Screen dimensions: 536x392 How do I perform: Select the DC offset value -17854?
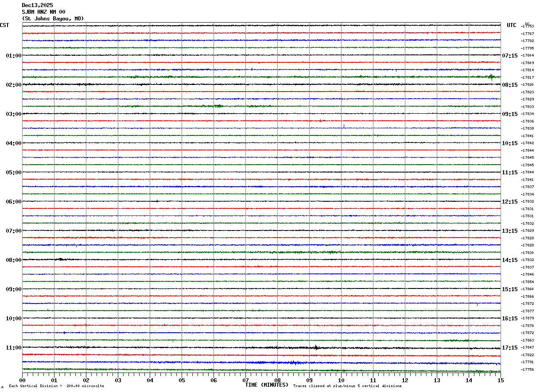[x=527, y=282]
